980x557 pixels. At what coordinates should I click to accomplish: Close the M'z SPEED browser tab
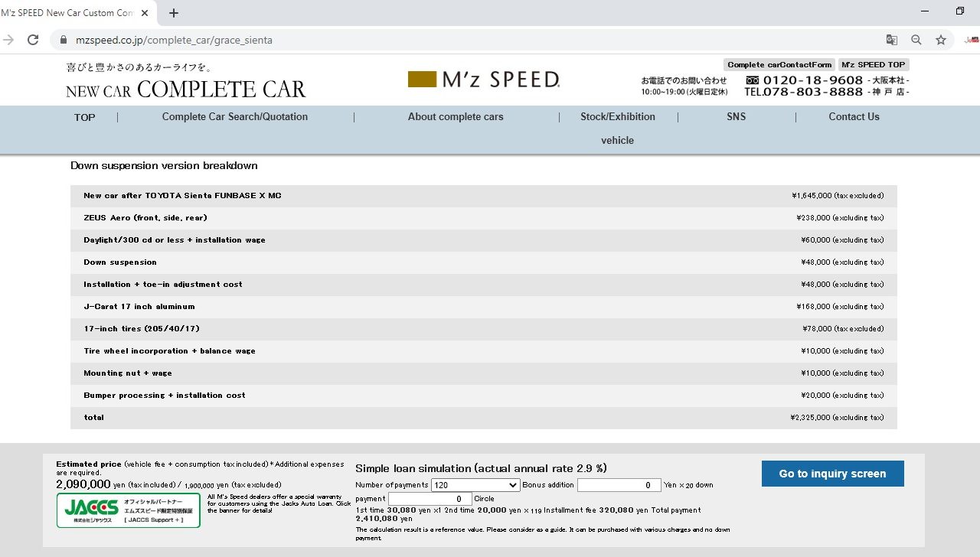click(x=145, y=13)
